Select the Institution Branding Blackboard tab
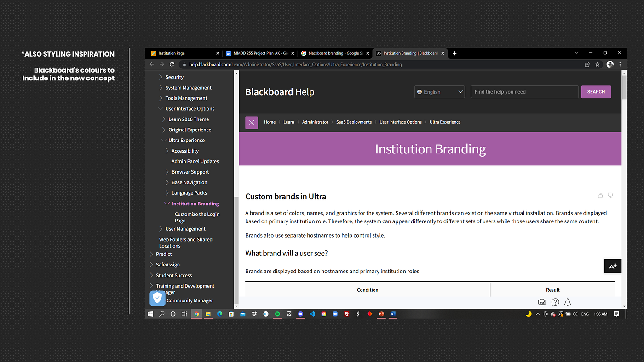Image resolution: width=644 pixels, height=362 pixels. pos(410,53)
